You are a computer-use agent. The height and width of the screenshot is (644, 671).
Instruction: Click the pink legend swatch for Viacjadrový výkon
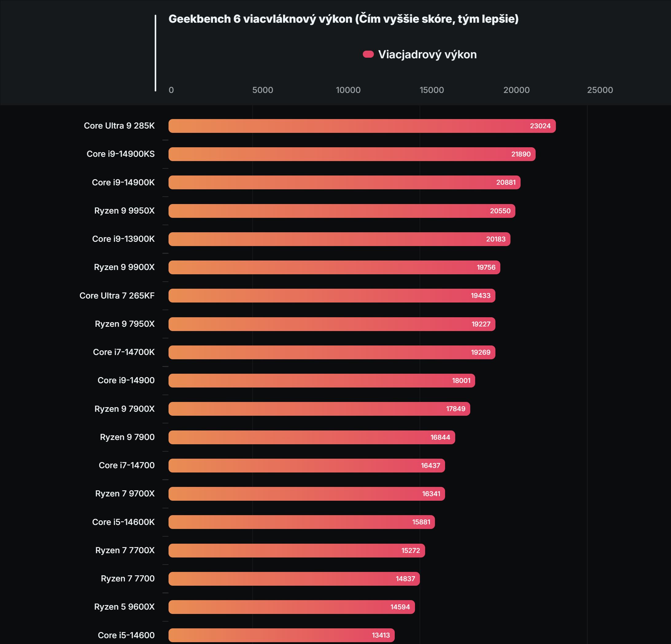tap(368, 54)
